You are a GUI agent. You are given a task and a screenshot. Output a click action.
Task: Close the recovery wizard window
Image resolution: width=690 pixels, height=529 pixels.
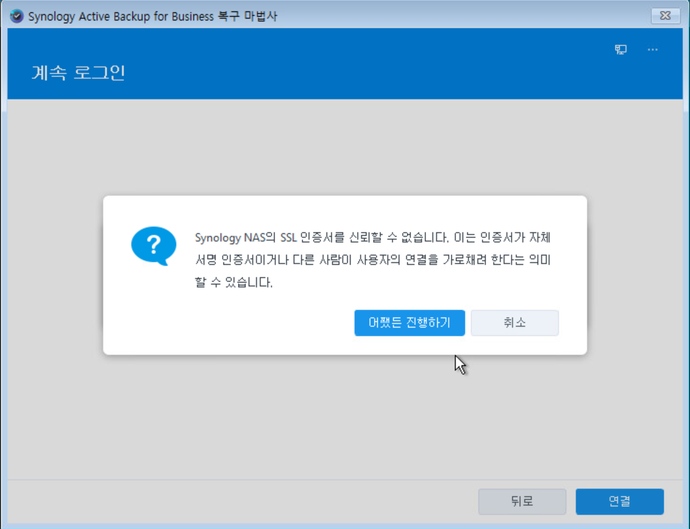click(x=665, y=16)
